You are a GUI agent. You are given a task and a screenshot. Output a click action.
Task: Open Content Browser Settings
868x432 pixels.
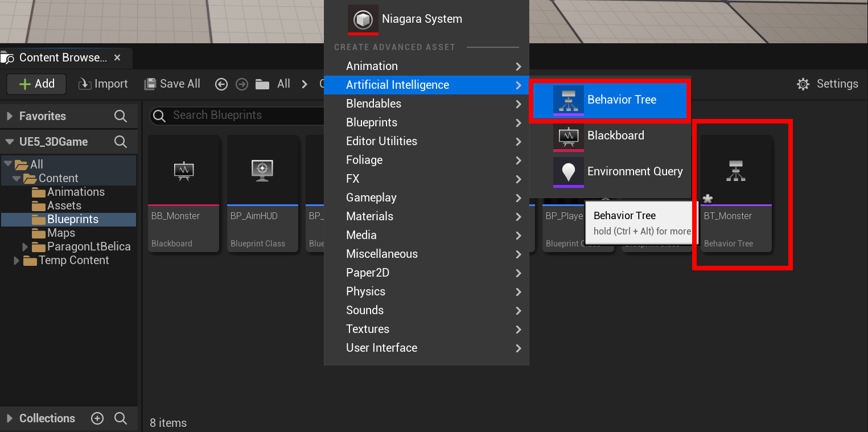pyautogui.click(x=828, y=84)
